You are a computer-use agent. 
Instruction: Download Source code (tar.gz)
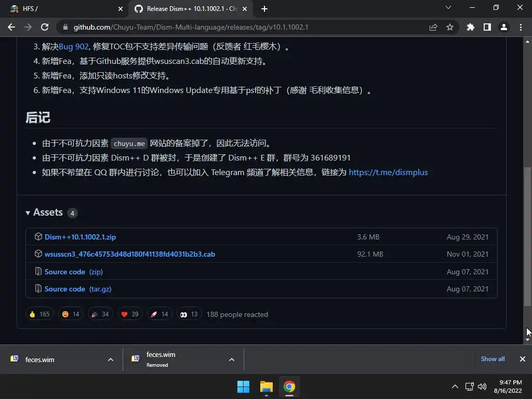coord(78,289)
